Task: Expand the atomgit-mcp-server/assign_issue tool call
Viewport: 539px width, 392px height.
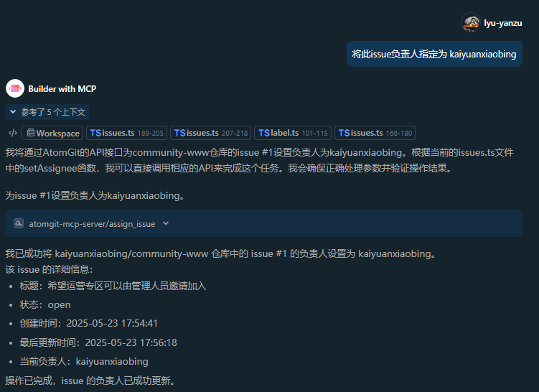Action: click(264, 223)
